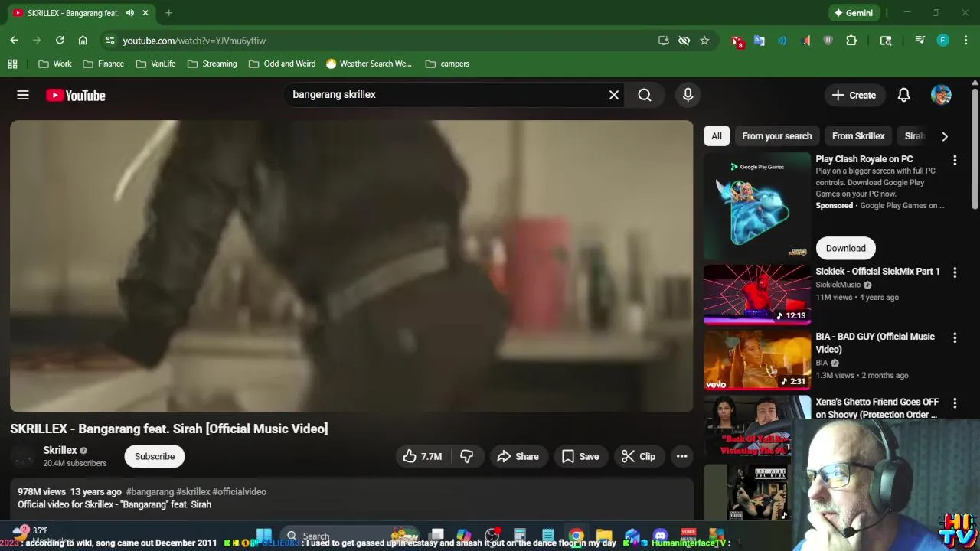Screen dimensions: 980x551
Task: Select the 'From Skrillex' chip
Action: pyautogui.click(x=858, y=136)
